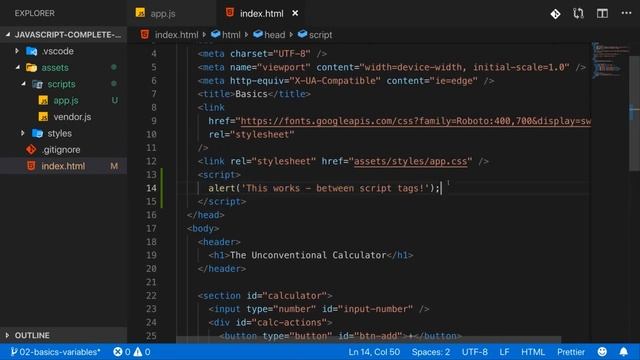Collapse the JAVASCRIPT-COMPLETE project folder
The width and height of the screenshot is (640, 360).
point(8,35)
